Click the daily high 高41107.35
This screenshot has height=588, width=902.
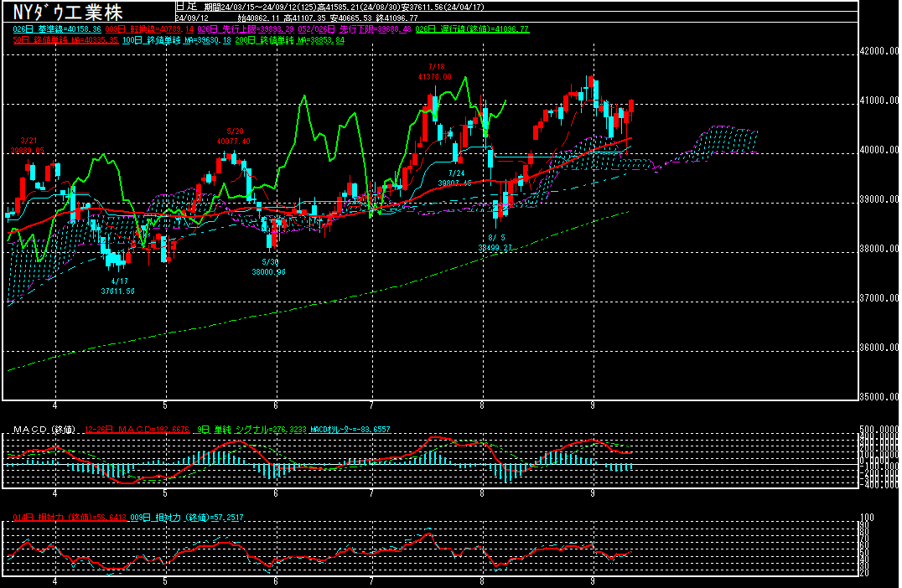click(305, 18)
